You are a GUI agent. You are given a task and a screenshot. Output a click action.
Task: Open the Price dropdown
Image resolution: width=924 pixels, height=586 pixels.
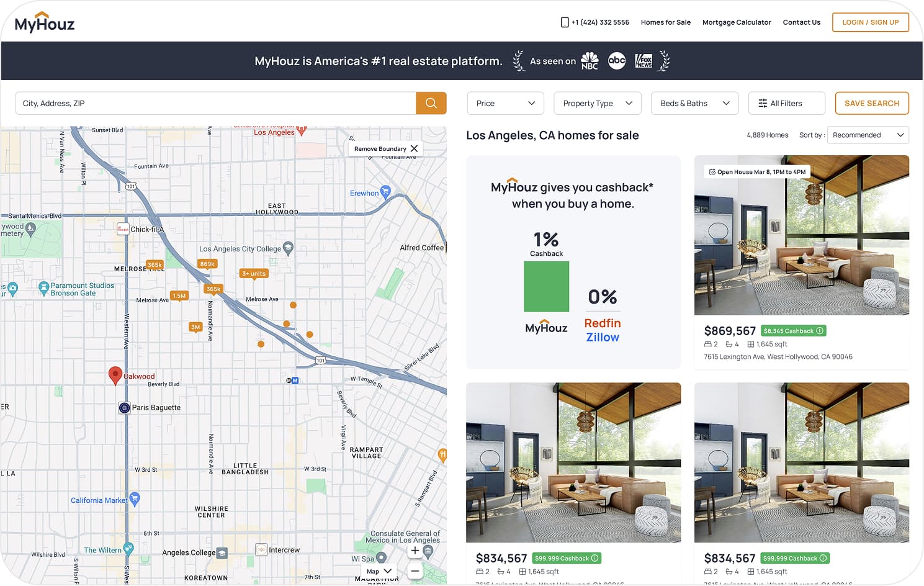505,103
